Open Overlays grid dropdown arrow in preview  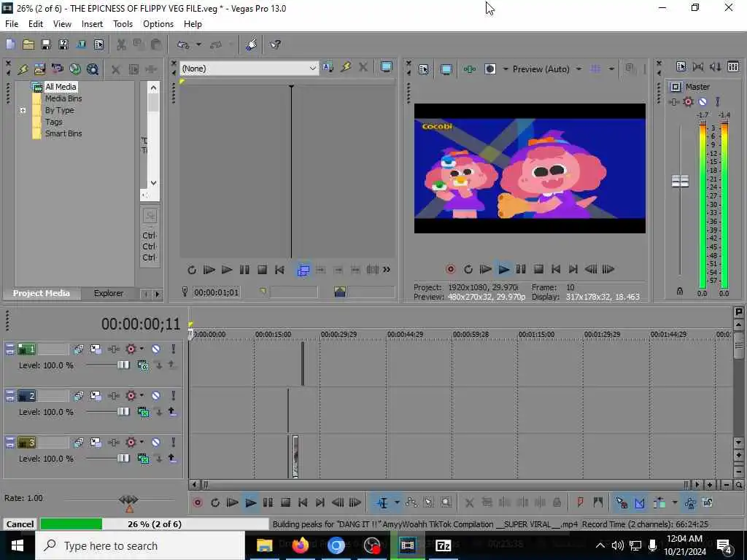pos(611,69)
